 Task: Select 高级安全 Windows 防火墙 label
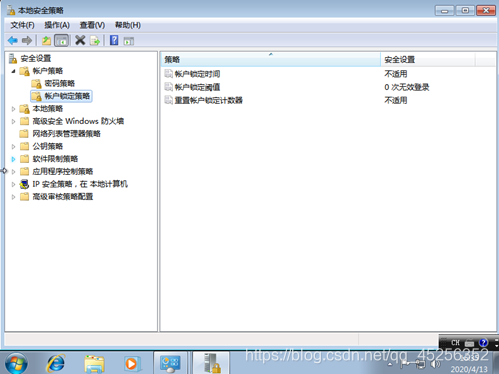pyautogui.click(x=78, y=121)
